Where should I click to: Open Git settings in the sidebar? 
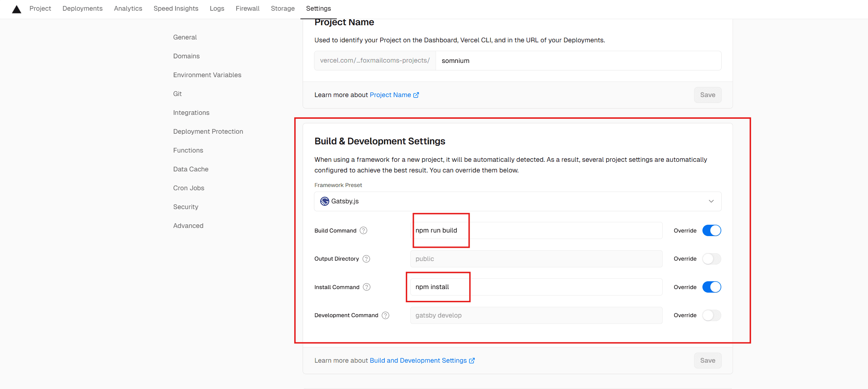point(177,94)
